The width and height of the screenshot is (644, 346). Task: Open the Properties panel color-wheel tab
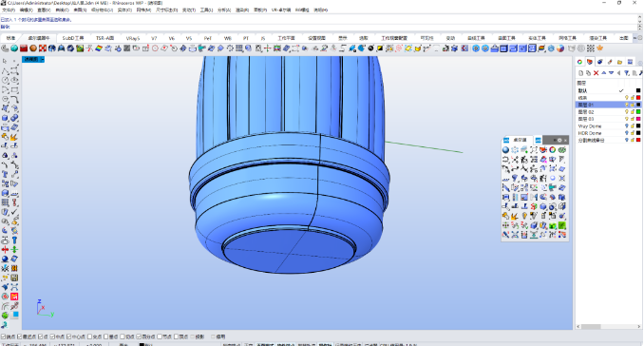click(x=579, y=62)
